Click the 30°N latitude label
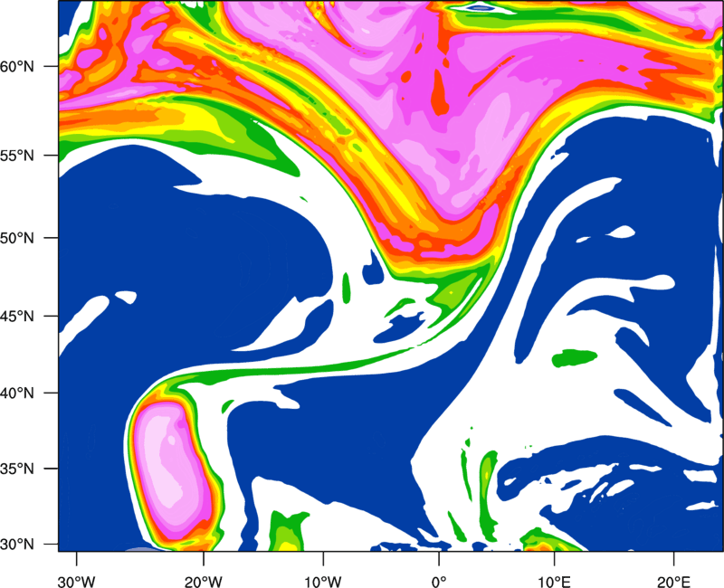The height and width of the screenshot is (588, 724). point(17,545)
